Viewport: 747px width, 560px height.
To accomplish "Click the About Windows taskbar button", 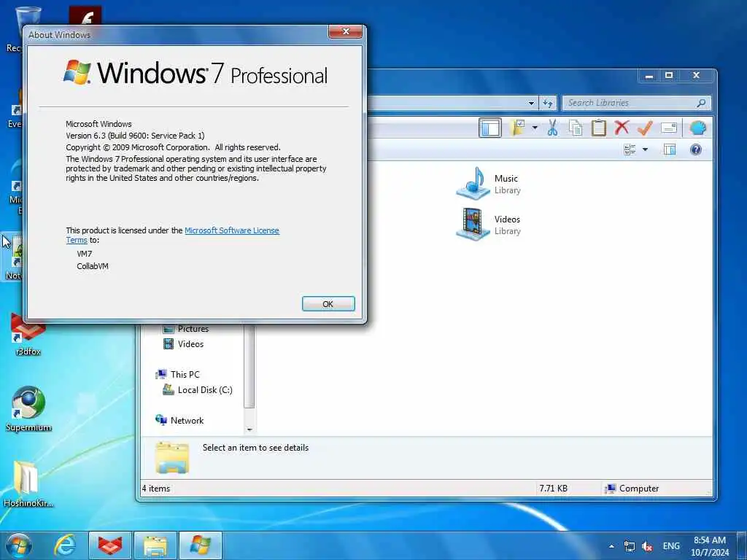I will tap(201, 545).
